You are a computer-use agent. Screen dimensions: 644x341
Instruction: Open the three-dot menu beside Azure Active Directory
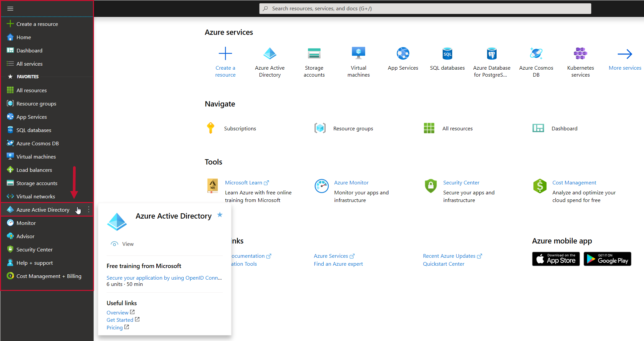click(x=89, y=210)
